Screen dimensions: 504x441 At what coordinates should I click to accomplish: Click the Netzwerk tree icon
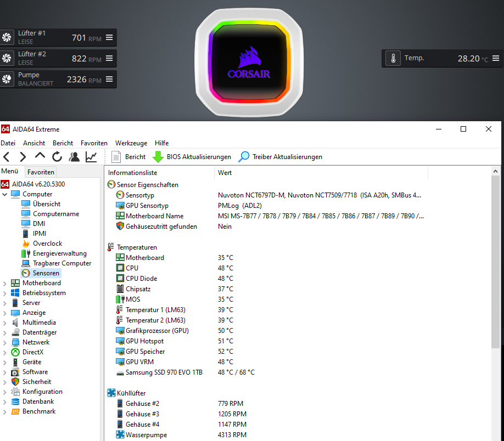[x=15, y=342]
